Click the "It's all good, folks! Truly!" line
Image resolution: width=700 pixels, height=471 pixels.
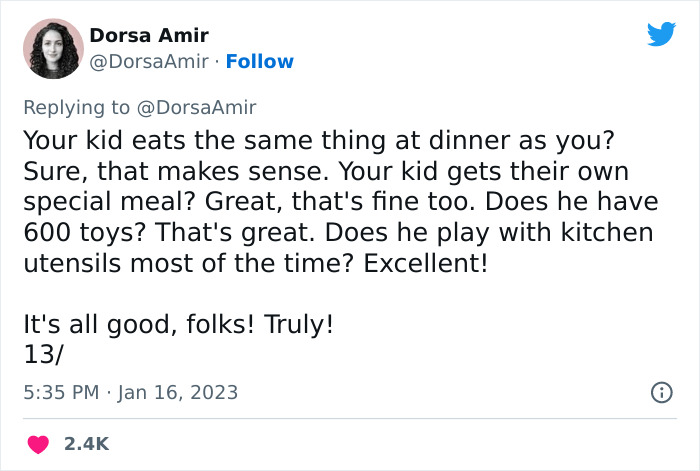[x=177, y=325]
